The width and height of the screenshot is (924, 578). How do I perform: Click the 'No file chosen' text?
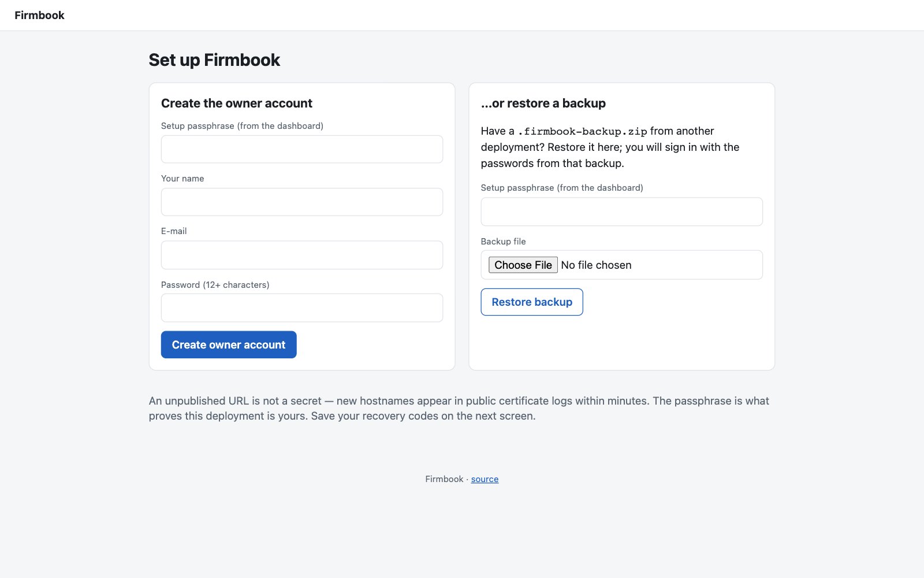coord(596,265)
